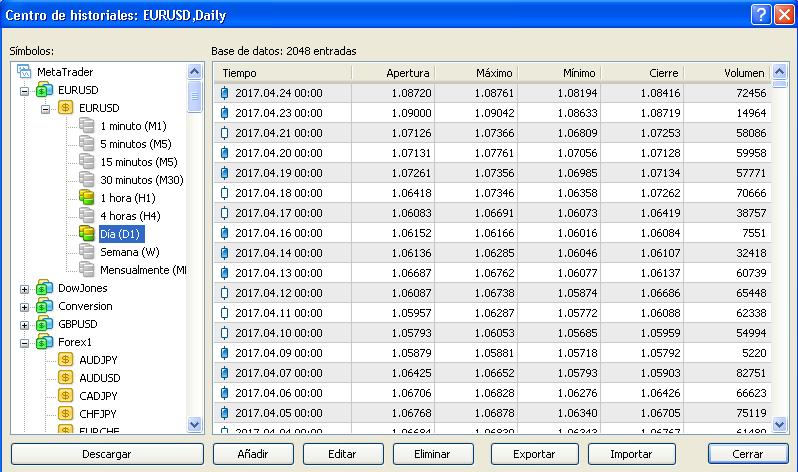The height and width of the screenshot is (472, 798).
Task: Select the Semana (W) timeframe label
Action: point(130,252)
